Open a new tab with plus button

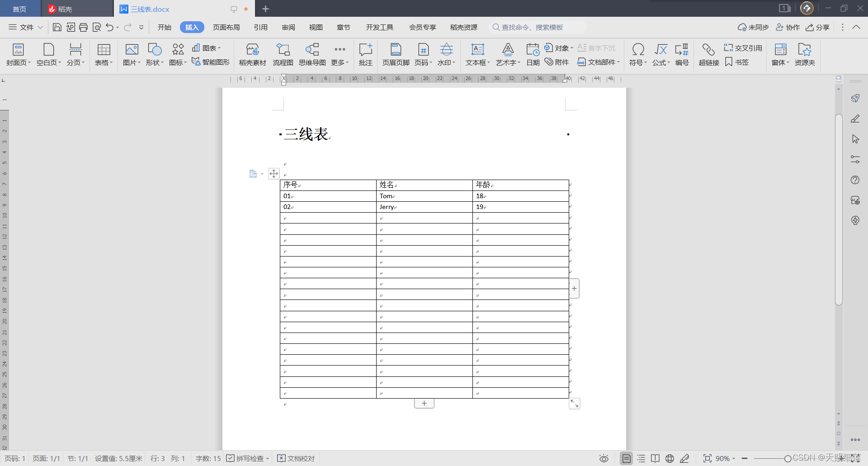click(265, 9)
